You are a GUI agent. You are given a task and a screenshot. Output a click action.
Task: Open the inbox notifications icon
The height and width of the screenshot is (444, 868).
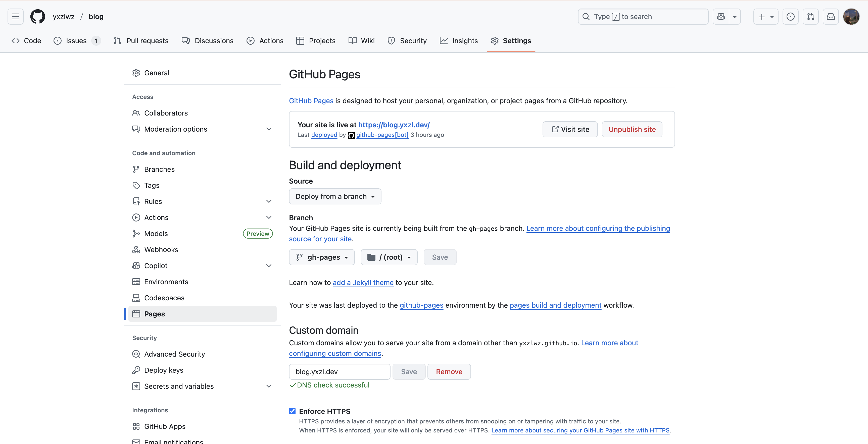[x=831, y=17]
